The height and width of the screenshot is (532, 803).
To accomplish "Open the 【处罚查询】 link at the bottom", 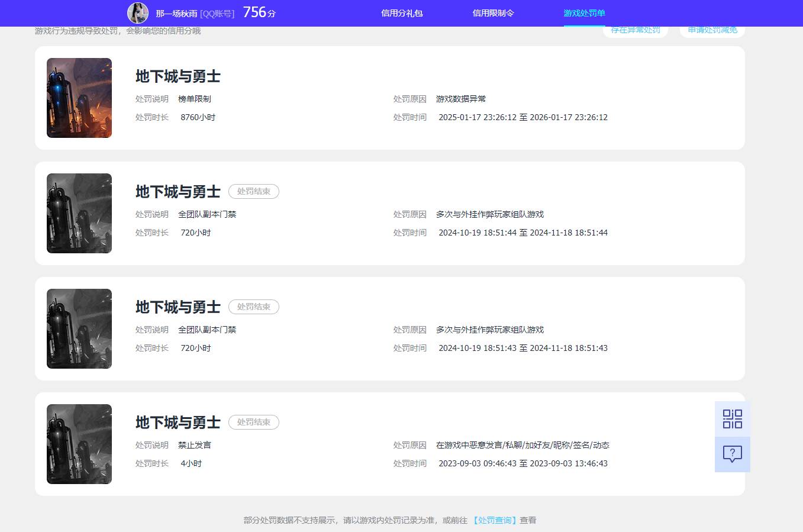I will click(494, 520).
